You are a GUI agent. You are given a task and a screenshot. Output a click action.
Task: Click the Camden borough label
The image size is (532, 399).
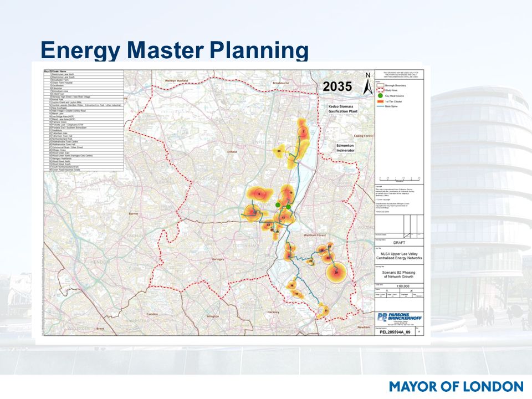click(152, 314)
